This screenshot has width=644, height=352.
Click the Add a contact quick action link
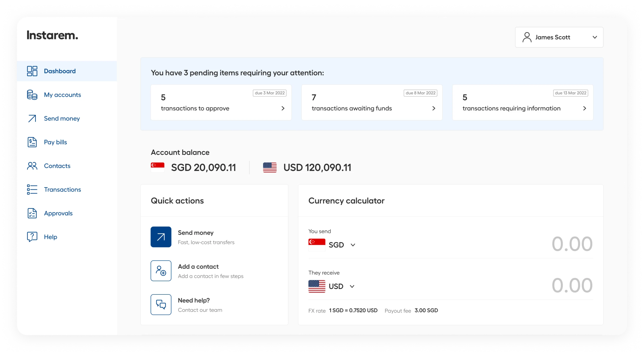[198, 271]
